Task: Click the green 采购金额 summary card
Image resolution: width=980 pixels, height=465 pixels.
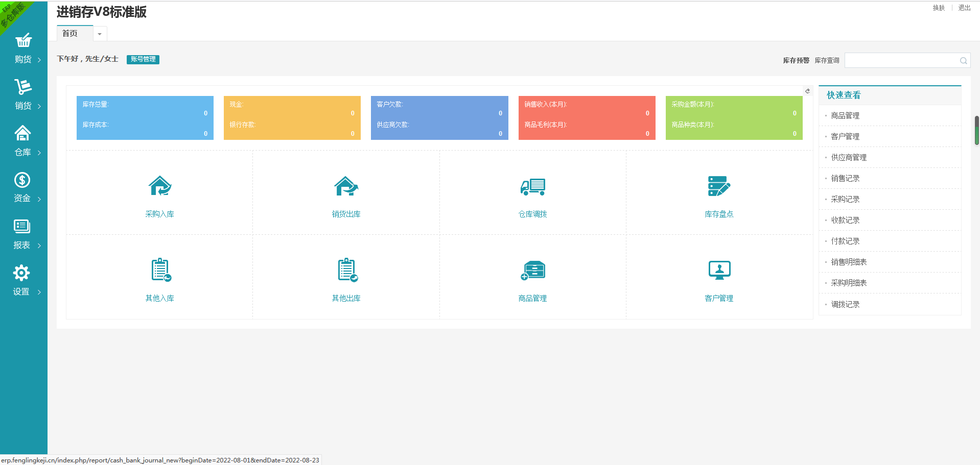Action: tap(734, 118)
